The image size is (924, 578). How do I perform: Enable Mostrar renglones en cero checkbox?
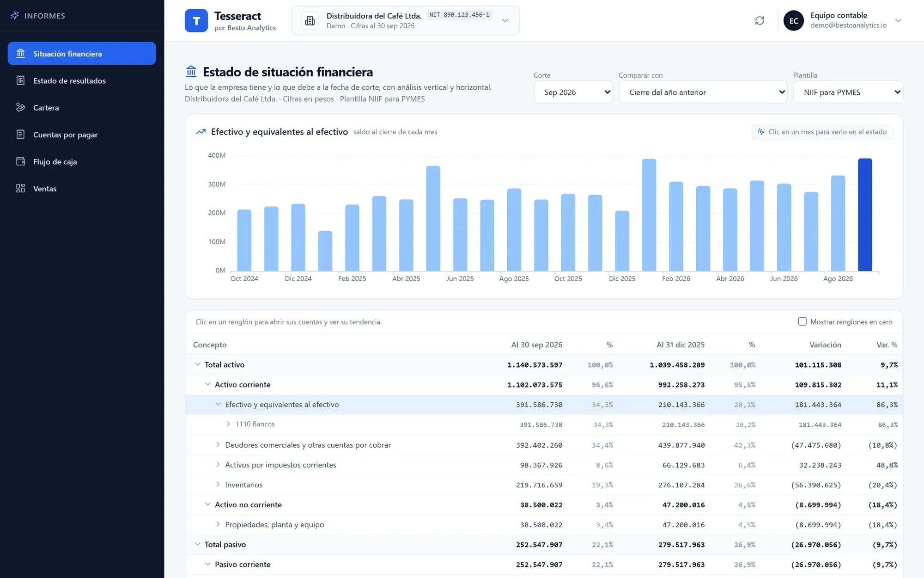tap(802, 321)
